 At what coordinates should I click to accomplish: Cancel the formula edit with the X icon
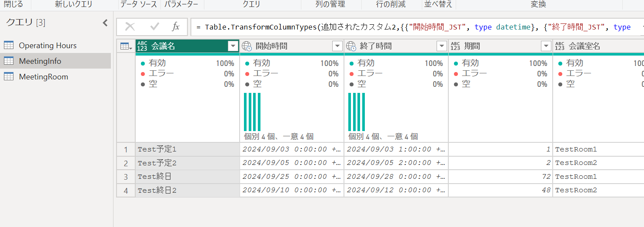click(130, 27)
